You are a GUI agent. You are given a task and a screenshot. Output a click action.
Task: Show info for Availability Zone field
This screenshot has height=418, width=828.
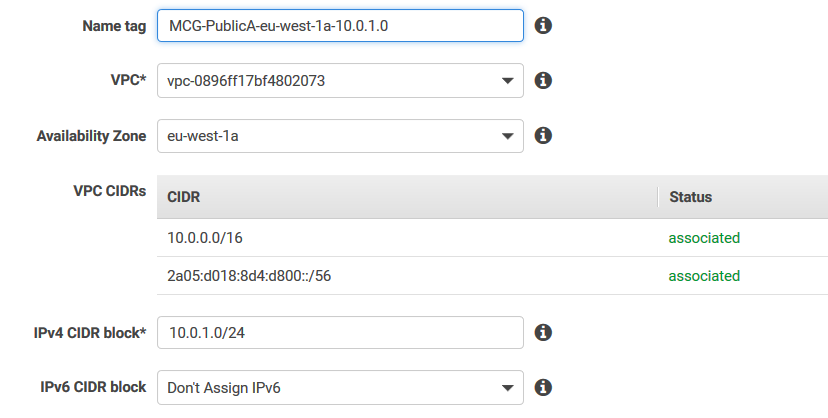point(543,135)
